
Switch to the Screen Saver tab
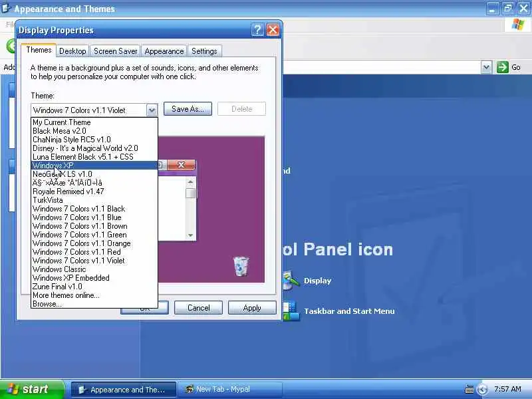[x=115, y=51]
